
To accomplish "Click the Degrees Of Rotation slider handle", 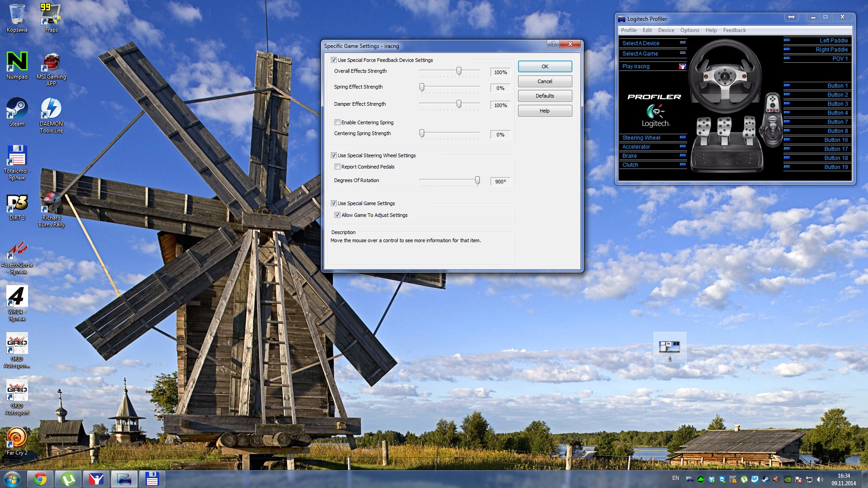I will click(x=477, y=180).
